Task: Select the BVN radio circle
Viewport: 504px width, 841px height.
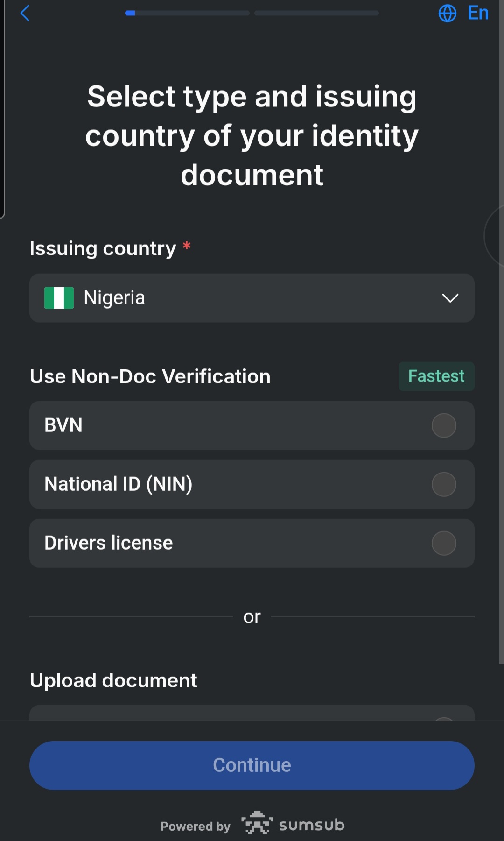Action: click(444, 425)
